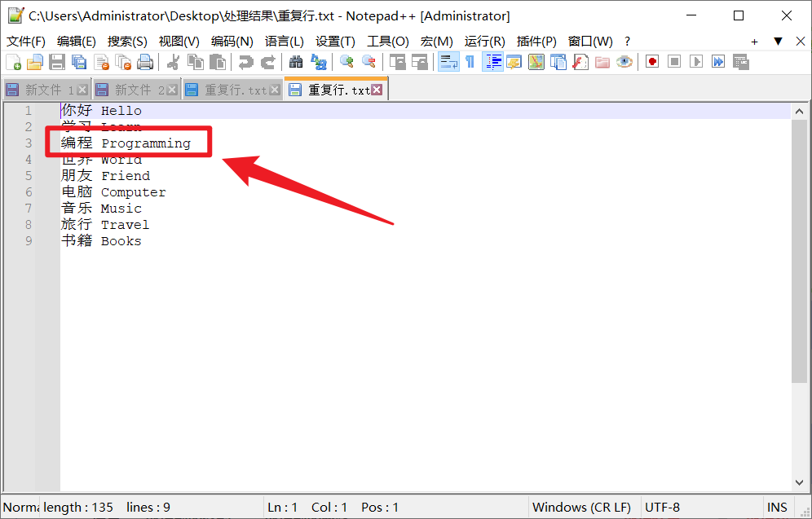The width and height of the screenshot is (812, 519).
Task: Create a new file with toolbar icon
Action: click(x=13, y=62)
